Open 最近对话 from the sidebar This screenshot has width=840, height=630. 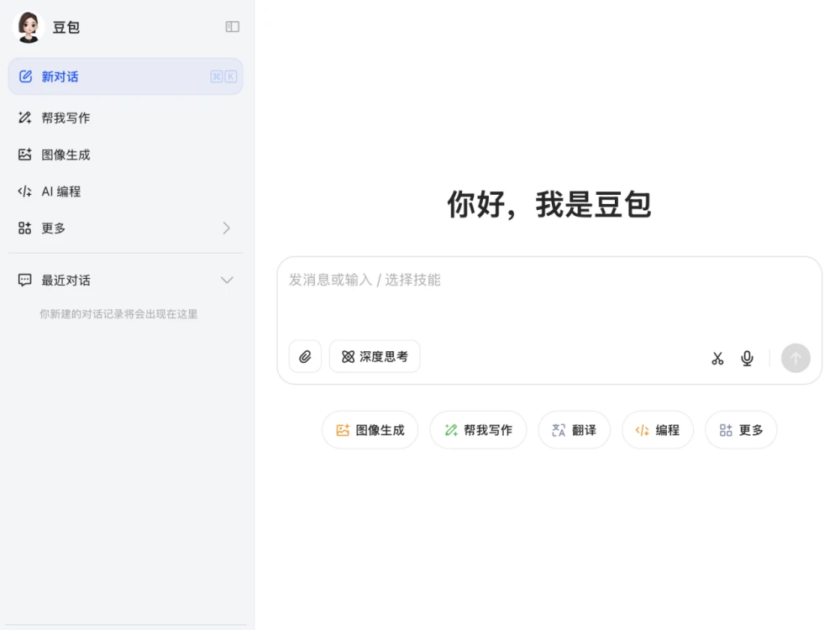[x=64, y=280]
